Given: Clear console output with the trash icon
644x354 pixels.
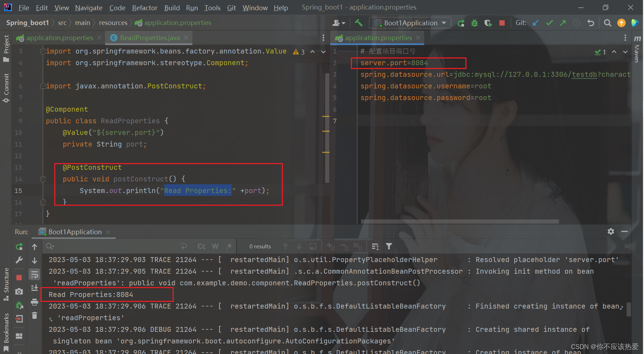Looking at the screenshot, I should (x=34, y=316).
